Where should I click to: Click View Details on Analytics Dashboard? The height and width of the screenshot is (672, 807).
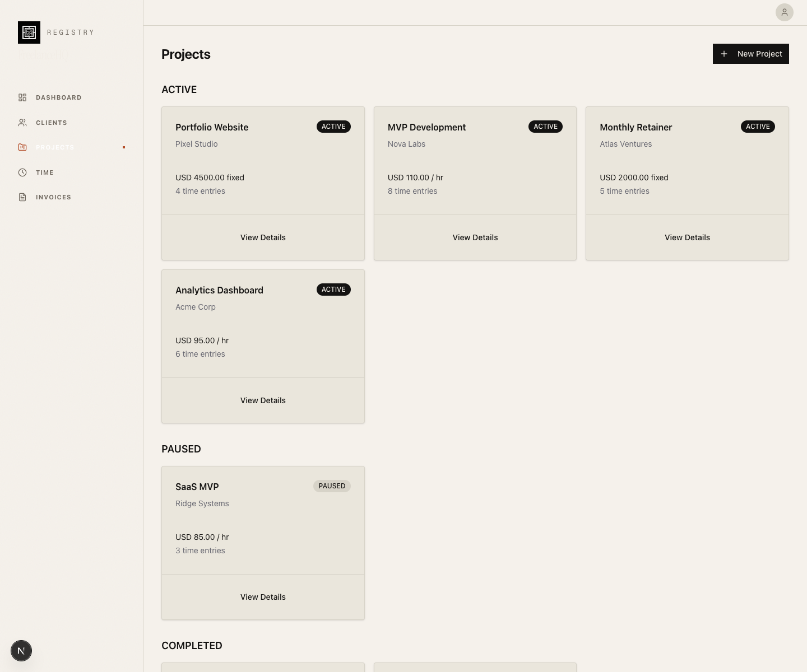[x=263, y=400]
